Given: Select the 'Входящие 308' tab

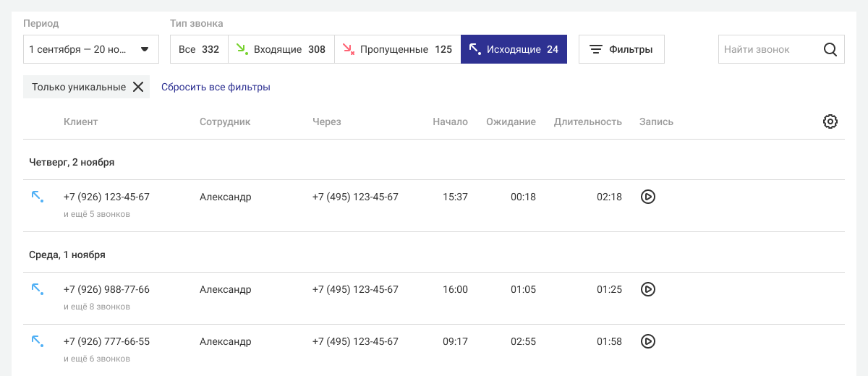Looking at the screenshot, I should tap(281, 49).
